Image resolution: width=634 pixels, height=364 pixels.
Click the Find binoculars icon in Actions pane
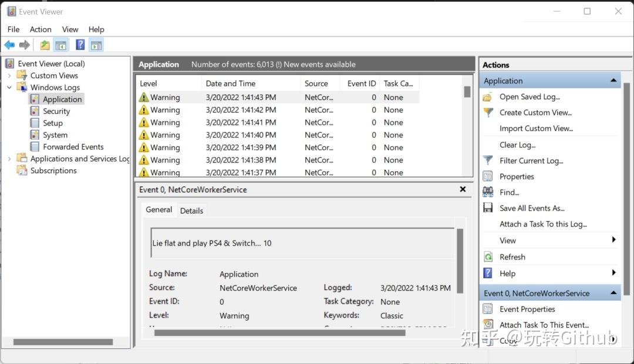click(x=488, y=192)
